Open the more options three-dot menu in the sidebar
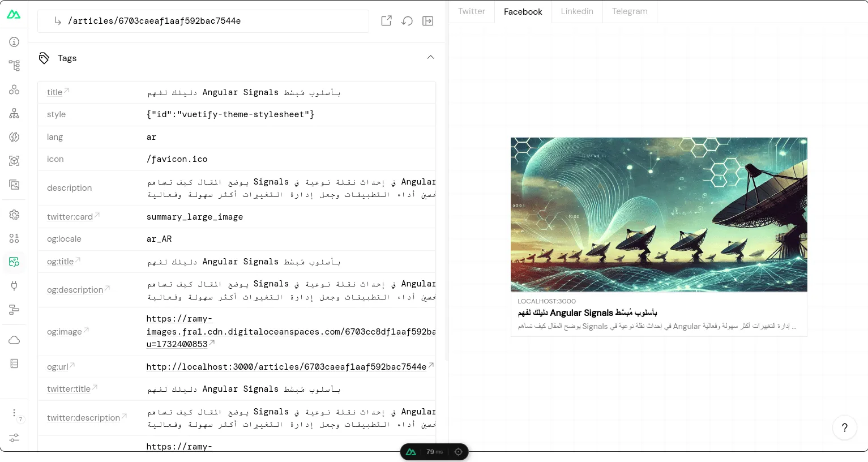 [14, 413]
